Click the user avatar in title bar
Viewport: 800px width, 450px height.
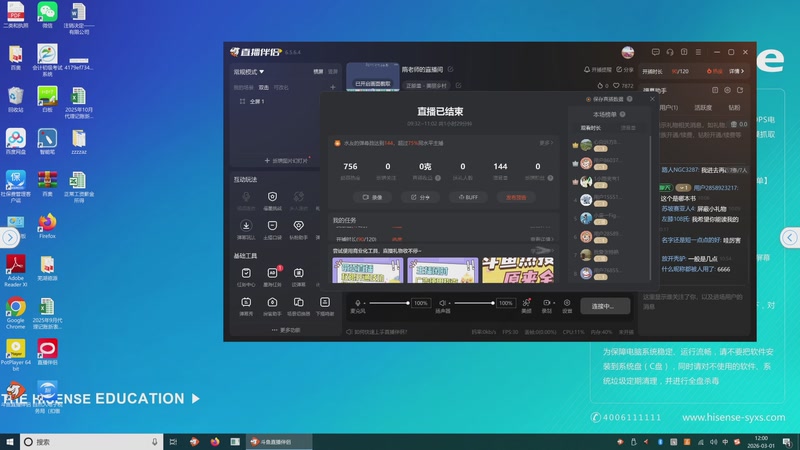628,52
